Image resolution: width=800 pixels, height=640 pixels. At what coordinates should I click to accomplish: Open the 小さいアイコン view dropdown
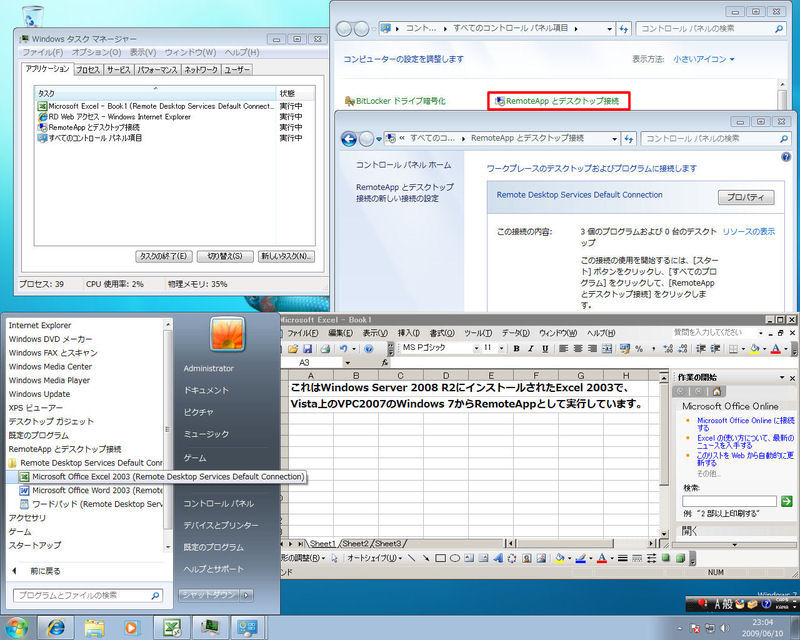point(704,59)
